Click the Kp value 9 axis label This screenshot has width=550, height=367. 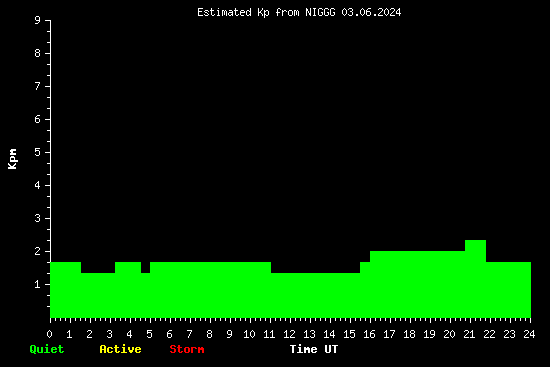pos(38,20)
